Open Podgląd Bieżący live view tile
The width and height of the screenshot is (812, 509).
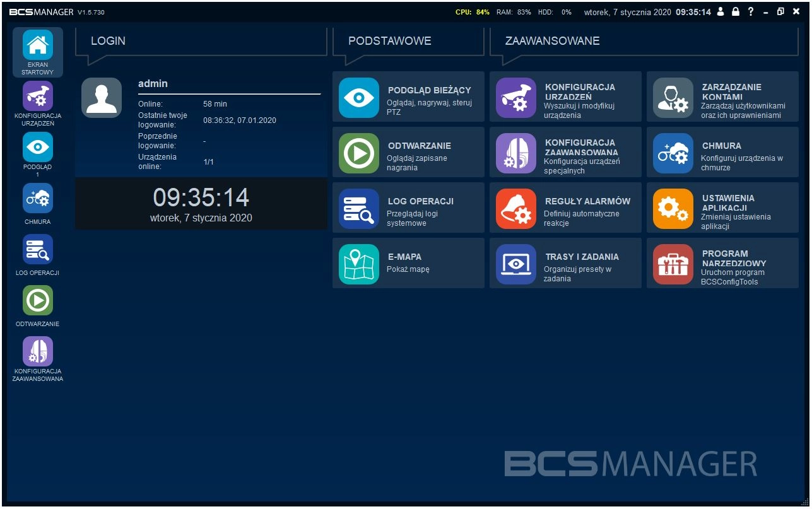point(408,97)
